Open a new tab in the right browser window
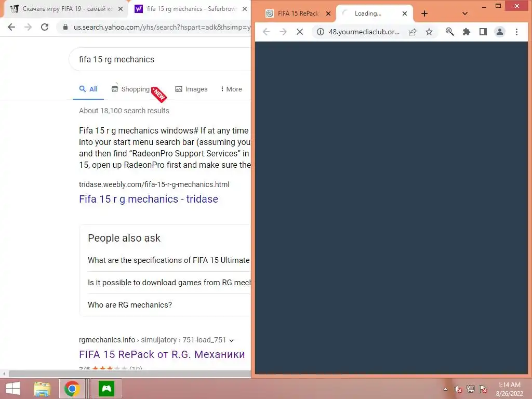Screen dimensions: 532x399 (424, 14)
